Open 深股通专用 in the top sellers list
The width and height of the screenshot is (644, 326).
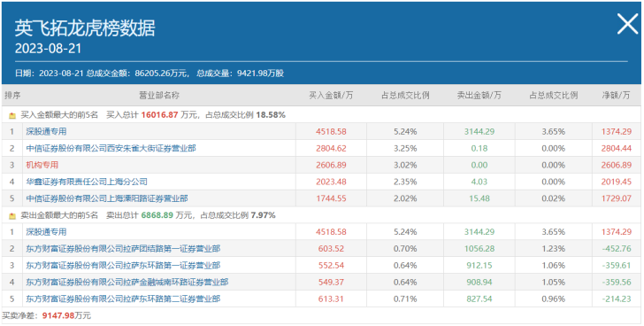click(x=46, y=232)
